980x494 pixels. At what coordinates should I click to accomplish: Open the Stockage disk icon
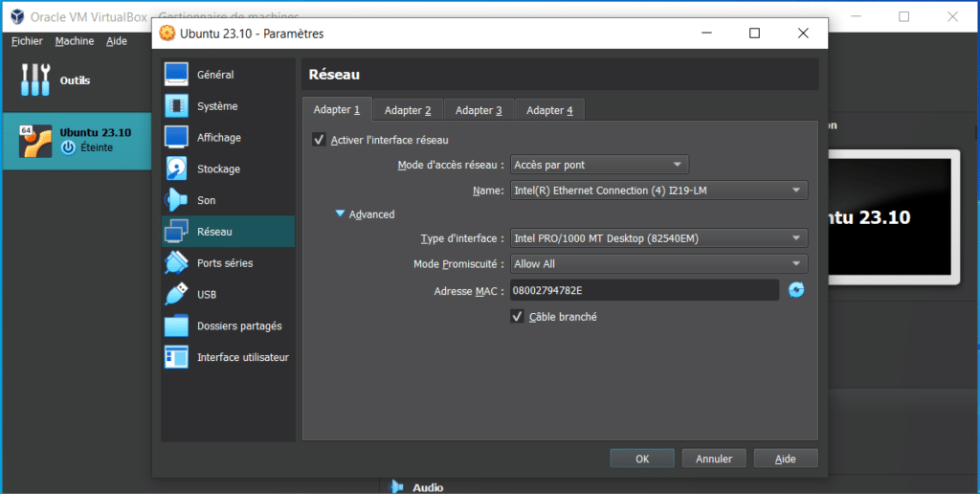(176, 168)
